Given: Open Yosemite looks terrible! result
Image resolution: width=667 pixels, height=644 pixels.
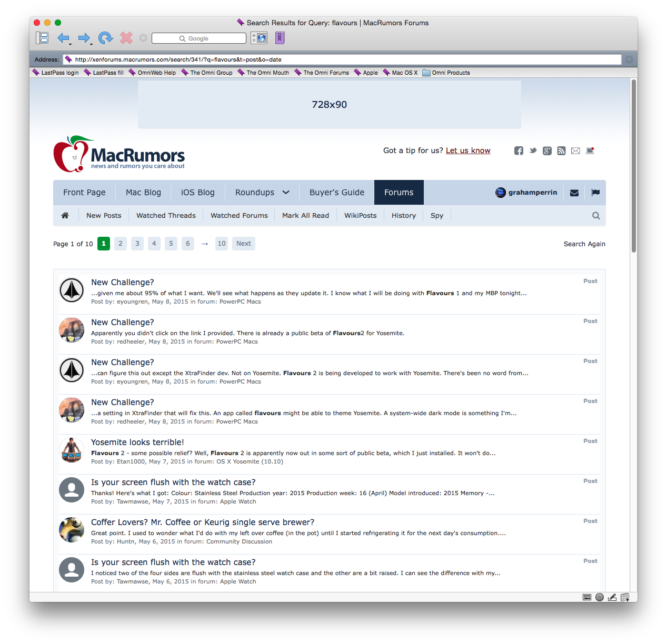Looking at the screenshot, I should 137,442.
